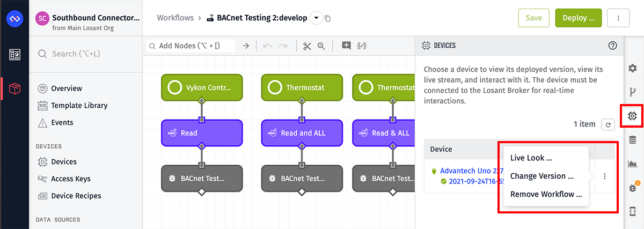The width and height of the screenshot is (644, 229).
Task: Open help for Devices panel
Action: pyautogui.click(x=612, y=46)
